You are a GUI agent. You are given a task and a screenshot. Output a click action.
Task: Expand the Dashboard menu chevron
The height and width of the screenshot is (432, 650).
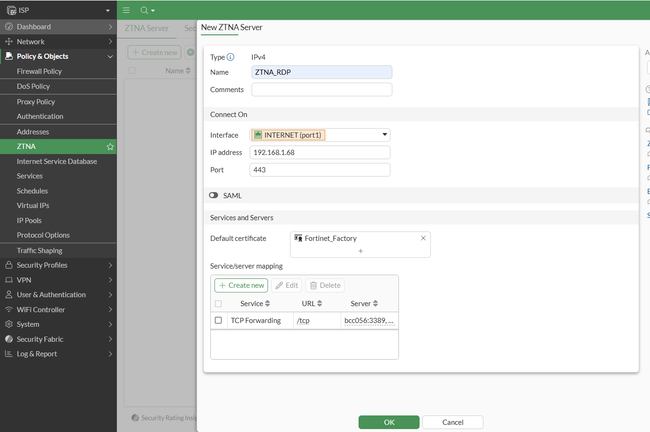110,27
